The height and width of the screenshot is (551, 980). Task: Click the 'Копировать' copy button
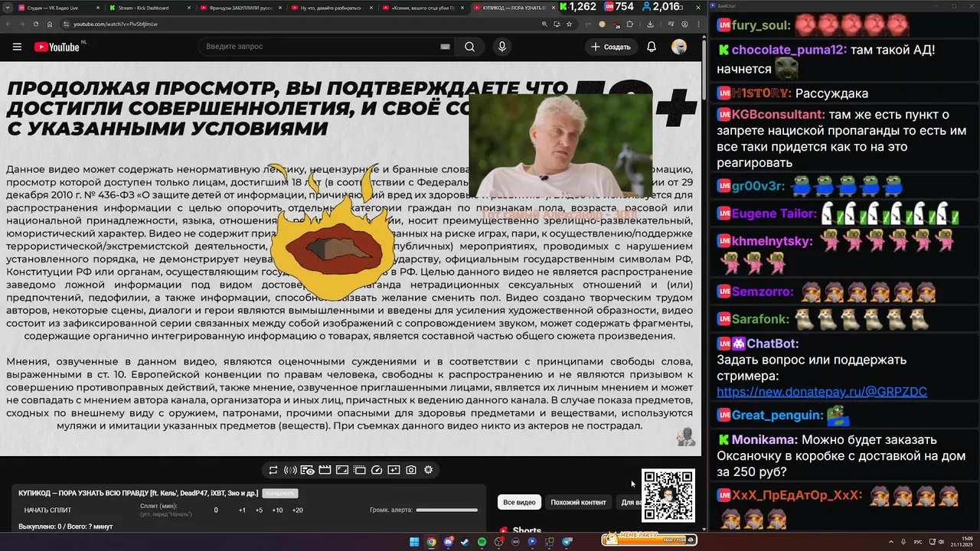coord(280,494)
